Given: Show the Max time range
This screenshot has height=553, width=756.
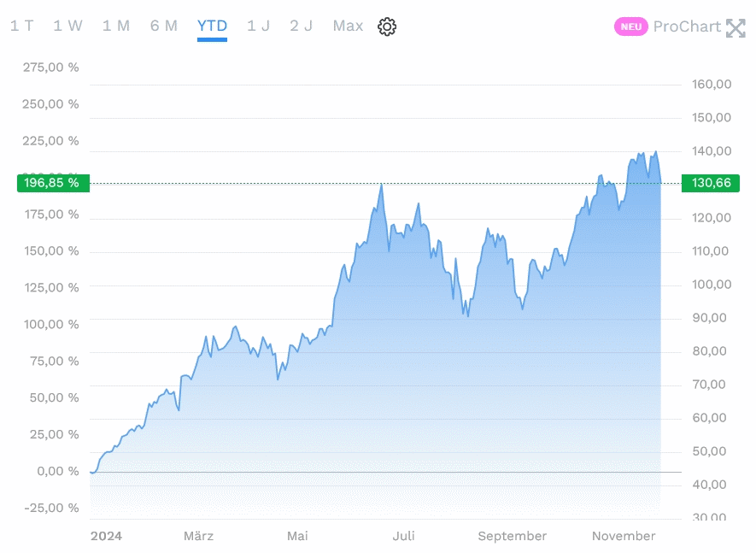Looking at the screenshot, I should pos(348,26).
